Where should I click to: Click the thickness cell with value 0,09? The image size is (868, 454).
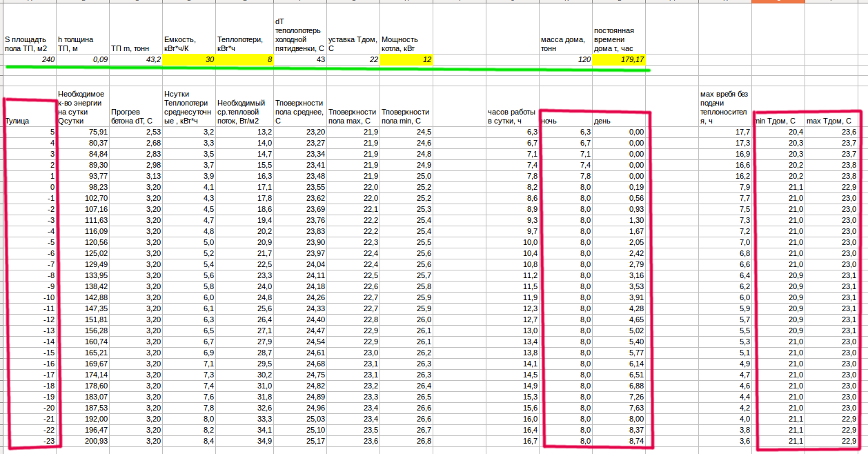tap(83, 60)
